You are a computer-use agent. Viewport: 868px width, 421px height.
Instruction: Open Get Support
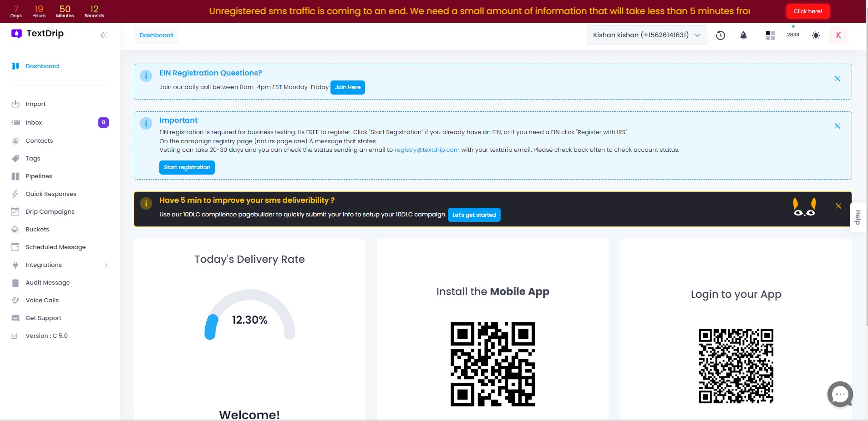point(43,318)
